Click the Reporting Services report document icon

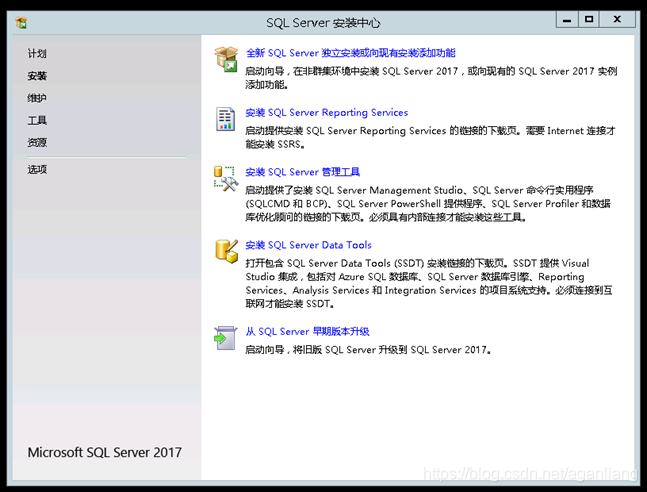pos(225,119)
